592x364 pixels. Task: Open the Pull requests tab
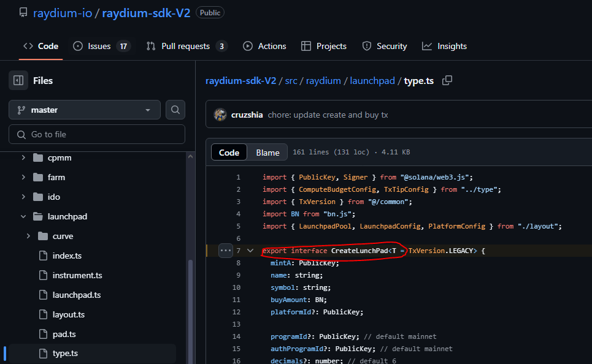(187, 46)
